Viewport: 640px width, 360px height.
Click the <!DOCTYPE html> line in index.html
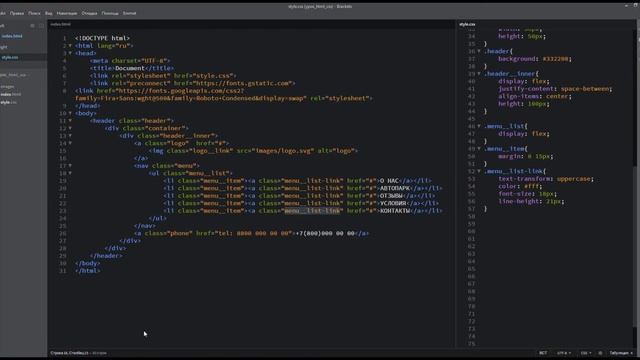click(102, 38)
